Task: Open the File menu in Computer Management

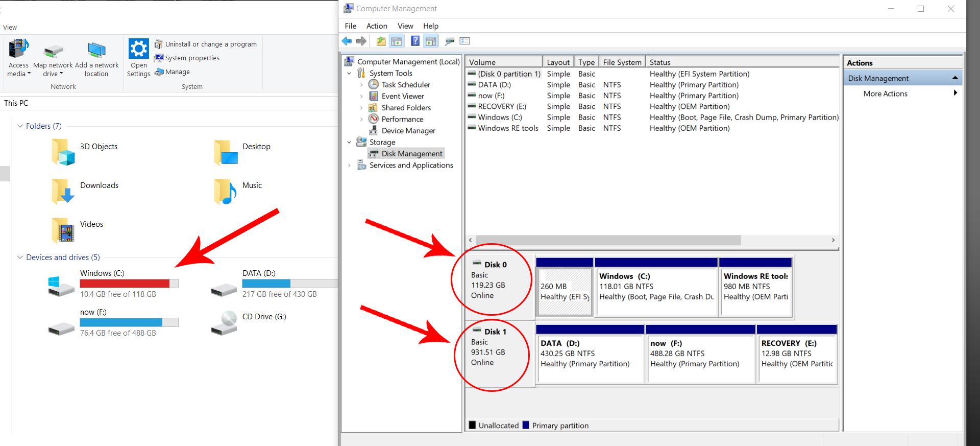Action: [x=351, y=26]
